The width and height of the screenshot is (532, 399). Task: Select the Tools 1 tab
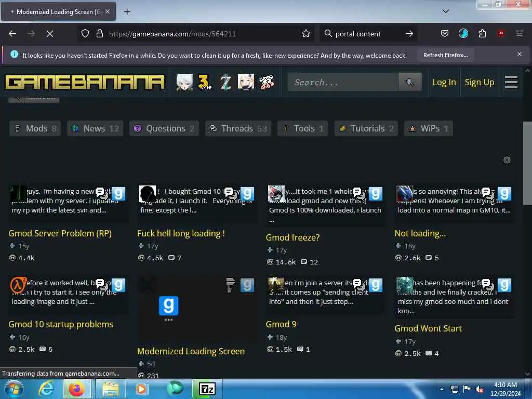coord(303,128)
